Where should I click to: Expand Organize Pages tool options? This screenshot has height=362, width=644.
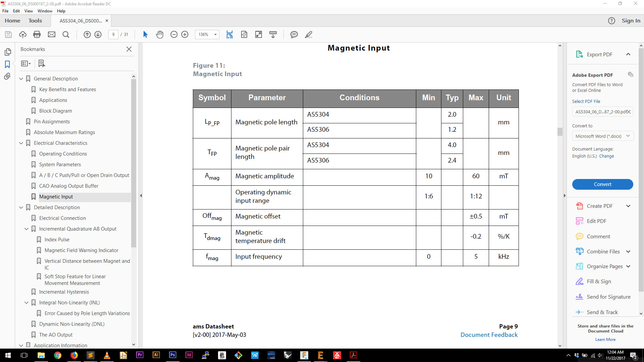(x=628, y=266)
